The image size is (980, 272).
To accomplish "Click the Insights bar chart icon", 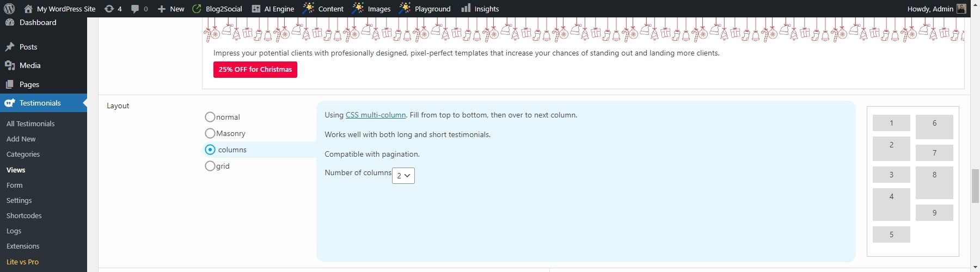I will [x=466, y=8].
